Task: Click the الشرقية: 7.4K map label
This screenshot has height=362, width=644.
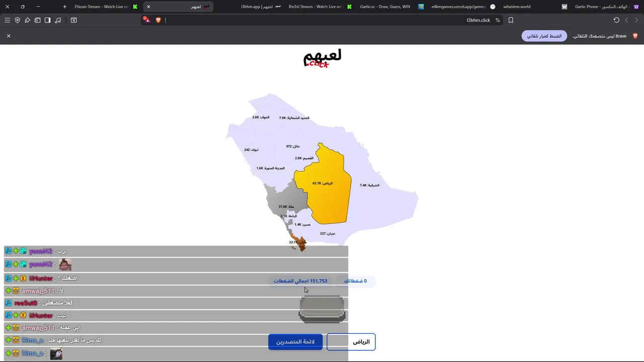Action: click(370, 186)
